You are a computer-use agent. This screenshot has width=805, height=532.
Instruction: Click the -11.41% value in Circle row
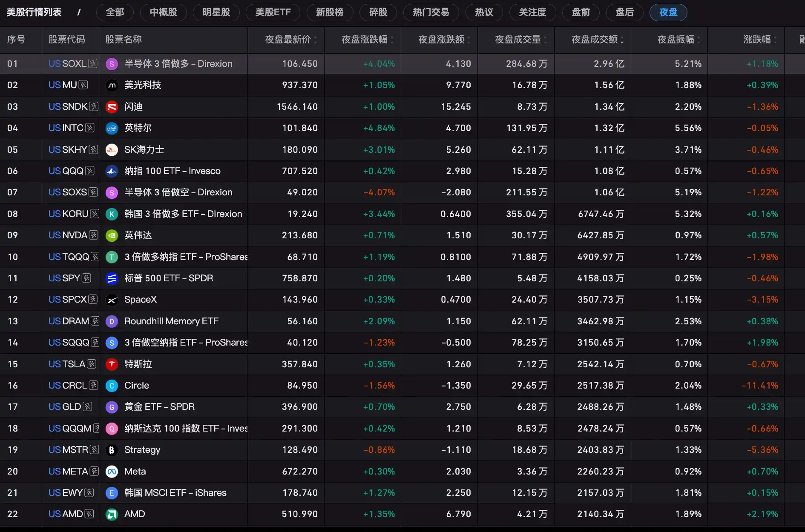pos(760,386)
